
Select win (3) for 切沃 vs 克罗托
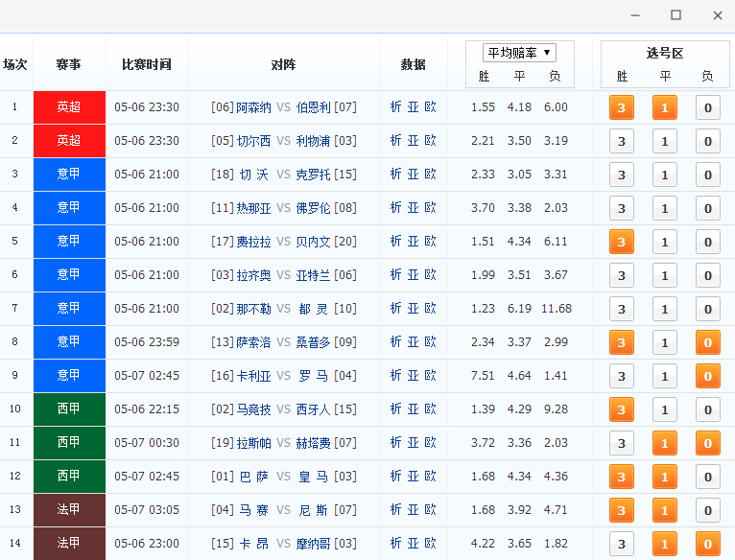pyautogui.click(x=622, y=175)
